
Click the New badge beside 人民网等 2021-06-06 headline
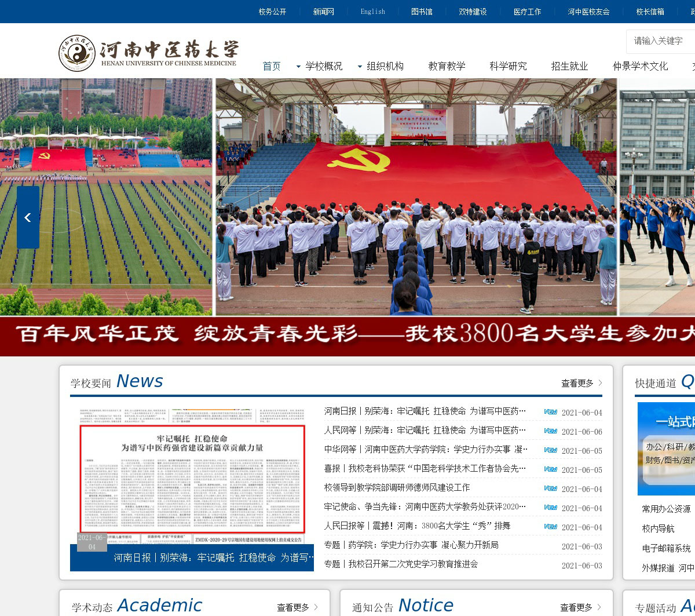[x=550, y=431]
